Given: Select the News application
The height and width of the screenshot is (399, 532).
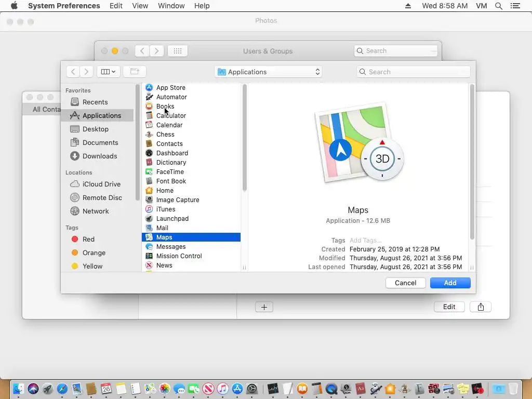Looking at the screenshot, I should tap(191, 265).
